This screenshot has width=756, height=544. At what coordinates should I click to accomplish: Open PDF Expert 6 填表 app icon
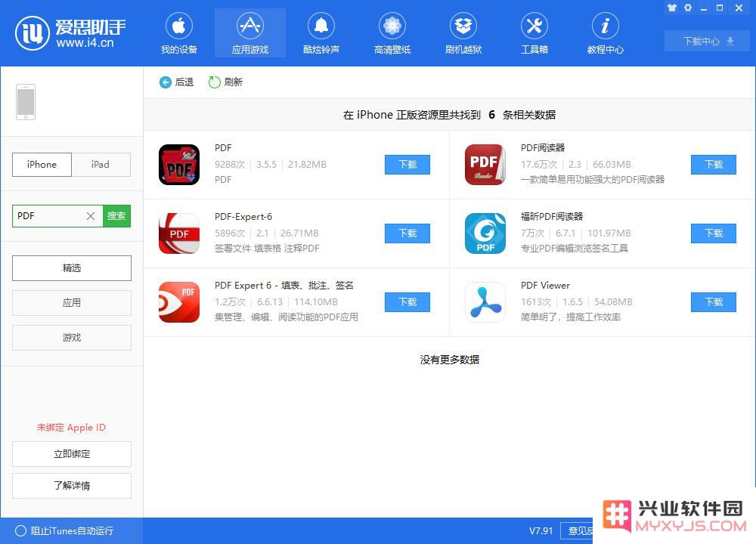tap(179, 302)
